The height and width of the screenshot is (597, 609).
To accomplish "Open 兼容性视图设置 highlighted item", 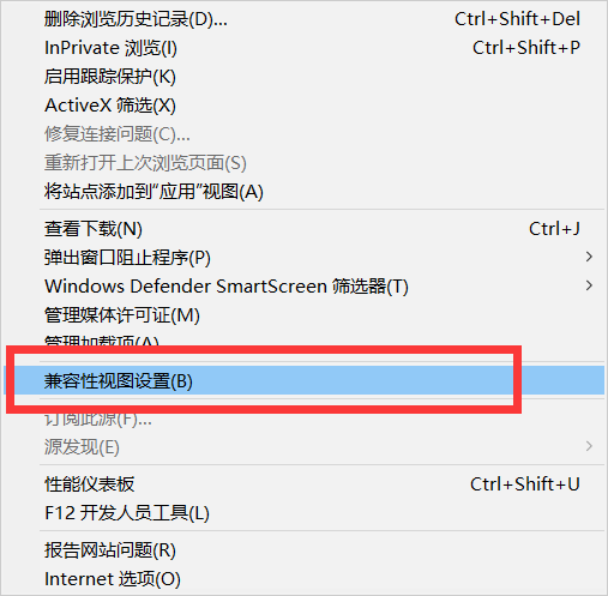I will 118,380.
